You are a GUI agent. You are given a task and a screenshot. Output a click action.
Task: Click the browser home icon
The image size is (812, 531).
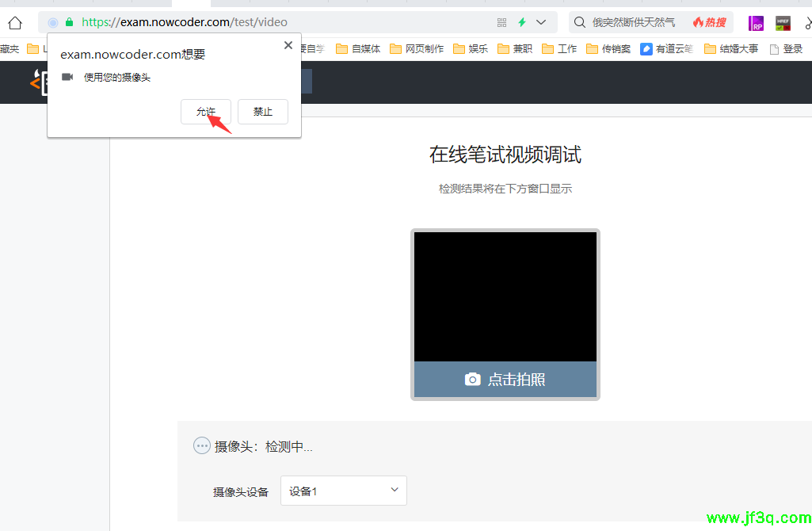tap(14, 22)
